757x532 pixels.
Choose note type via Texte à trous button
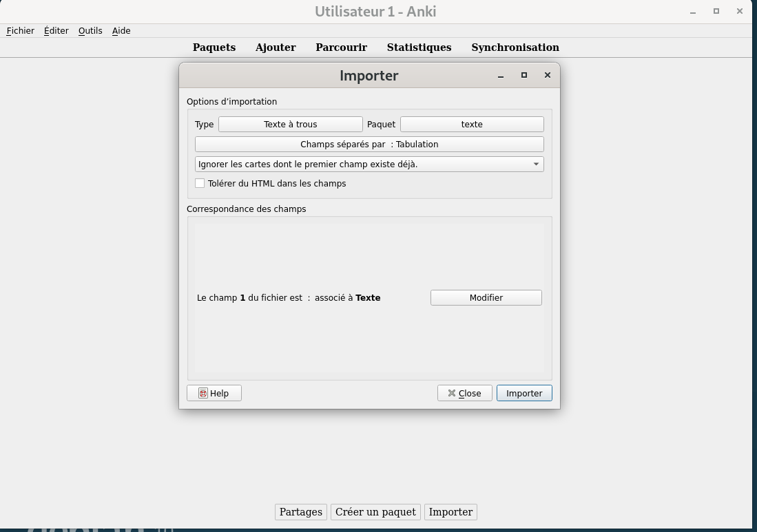pyautogui.click(x=291, y=124)
